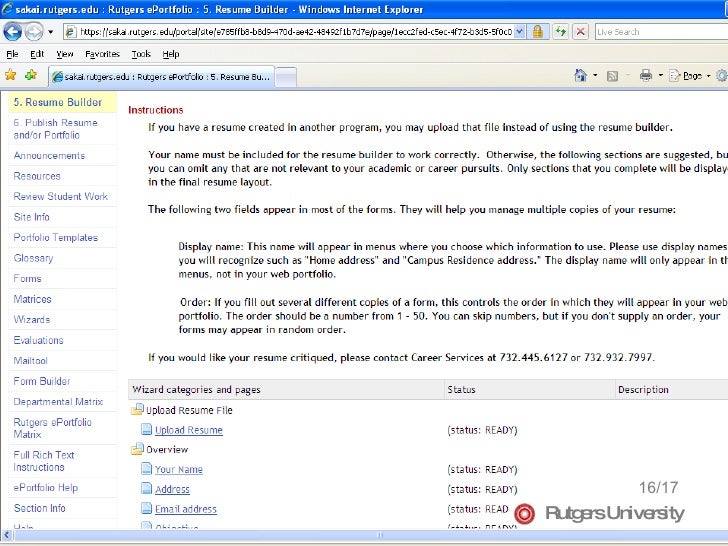Click the RSS feeds icon
This screenshot has width=728, height=546.
612,76
